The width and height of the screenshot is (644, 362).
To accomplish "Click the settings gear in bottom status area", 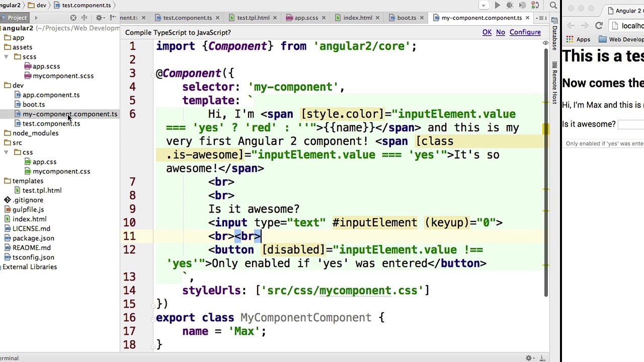I will click(529, 358).
